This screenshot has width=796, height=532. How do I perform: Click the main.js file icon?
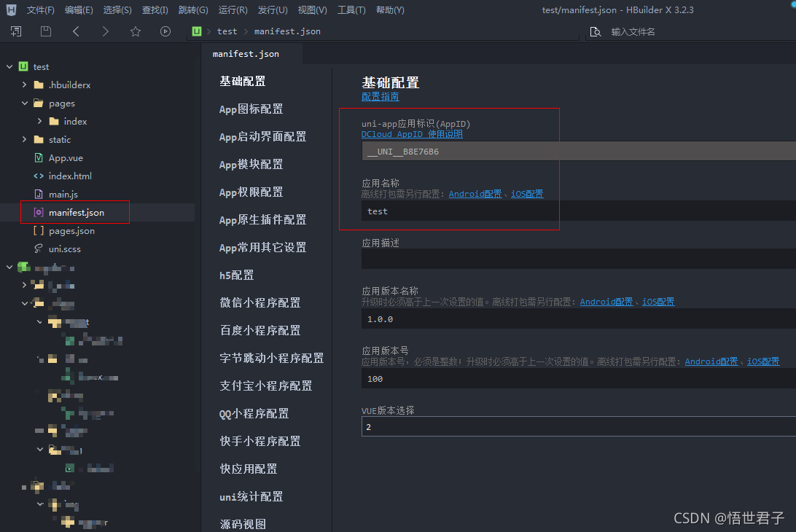(39, 195)
